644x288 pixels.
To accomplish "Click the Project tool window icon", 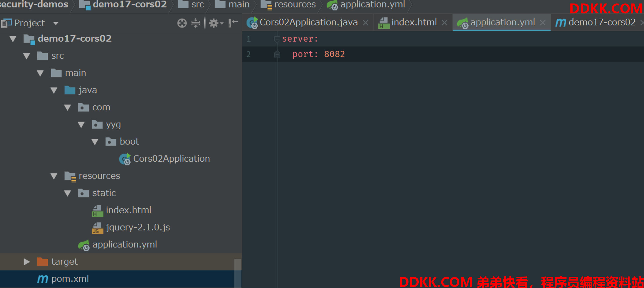I will (6, 23).
